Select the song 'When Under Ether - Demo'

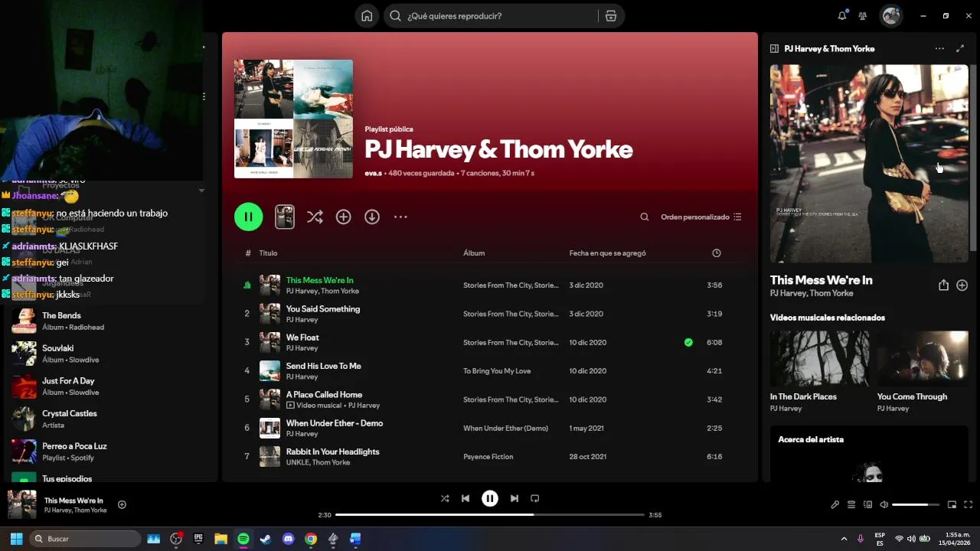pyautogui.click(x=334, y=423)
